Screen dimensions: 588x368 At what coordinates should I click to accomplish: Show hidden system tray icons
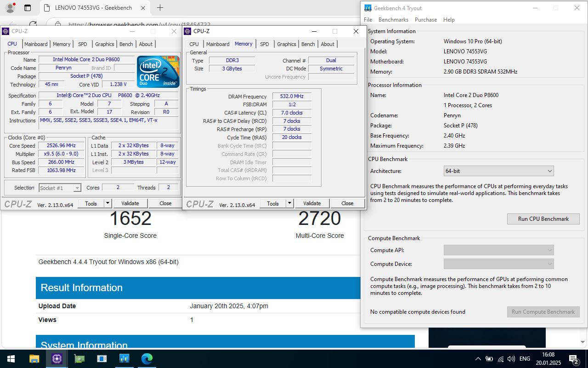[x=478, y=359]
